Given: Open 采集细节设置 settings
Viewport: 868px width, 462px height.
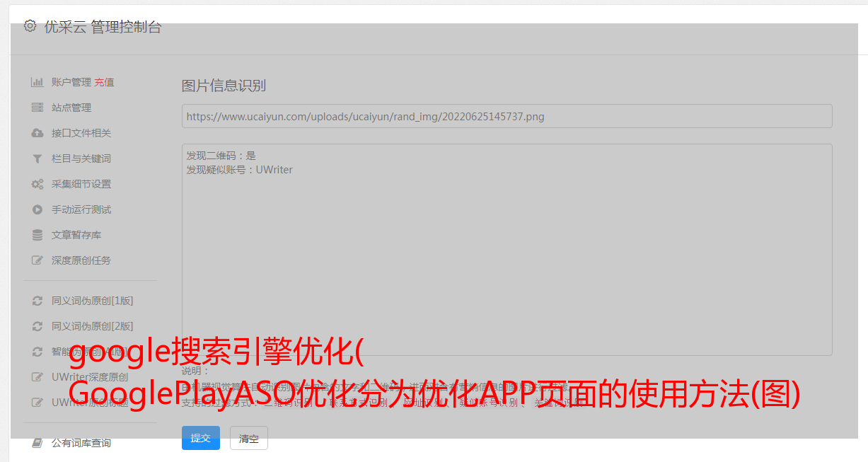Looking at the screenshot, I should [x=81, y=184].
